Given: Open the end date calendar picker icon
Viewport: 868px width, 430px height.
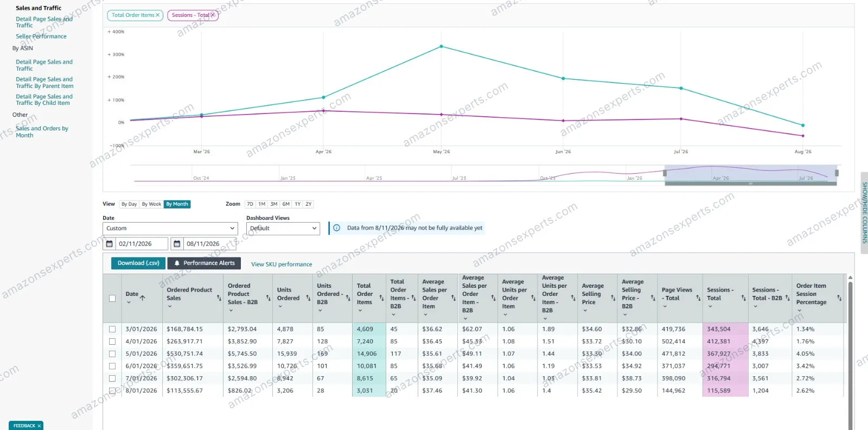Looking at the screenshot, I should click(177, 244).
